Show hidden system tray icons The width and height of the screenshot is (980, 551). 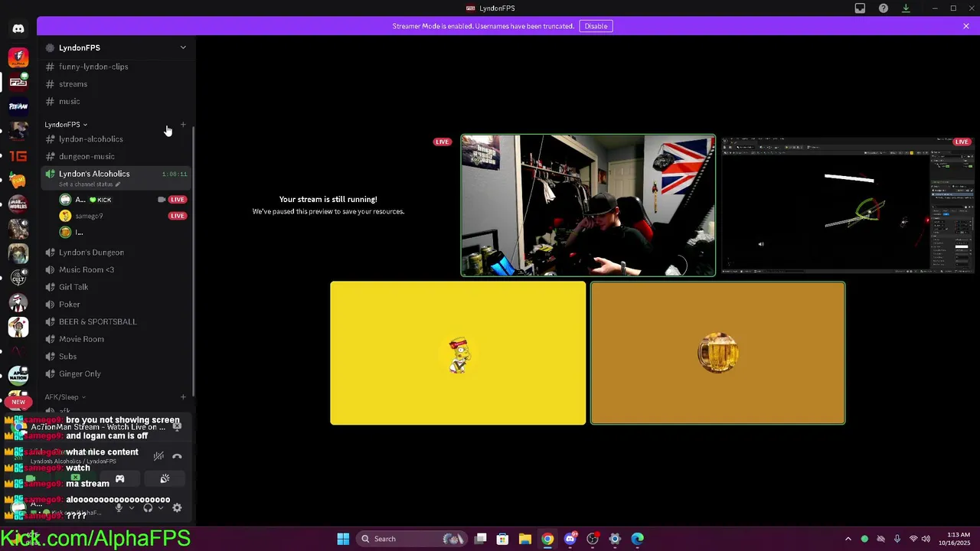pos(848,539)
